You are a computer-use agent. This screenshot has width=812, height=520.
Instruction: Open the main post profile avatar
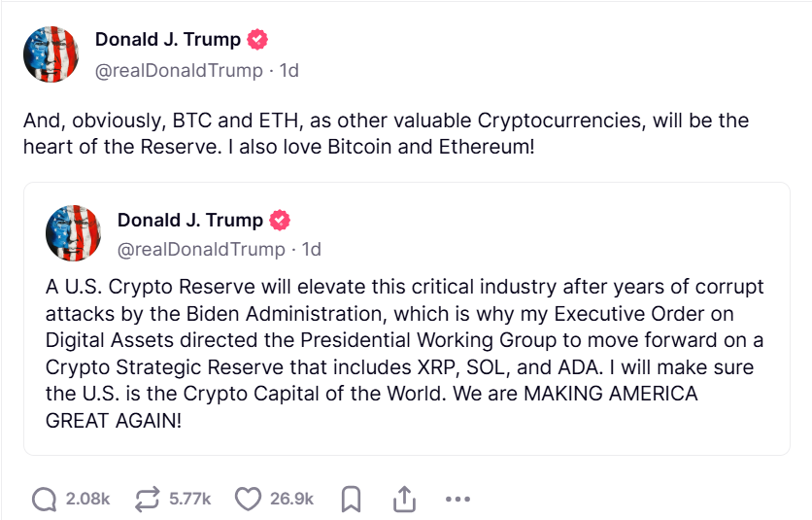(x=51, y=54)
